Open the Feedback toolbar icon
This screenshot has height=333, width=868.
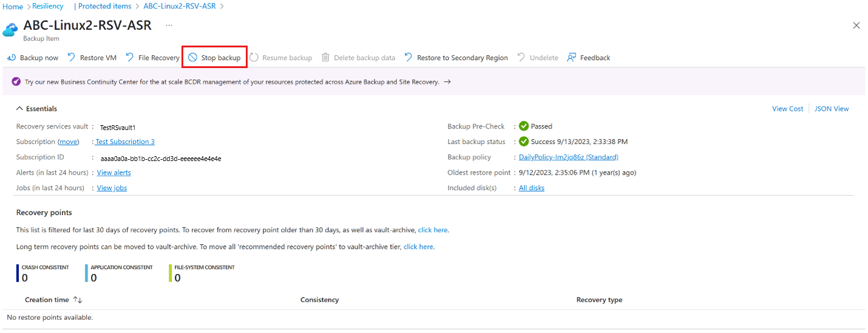(571, 58)
